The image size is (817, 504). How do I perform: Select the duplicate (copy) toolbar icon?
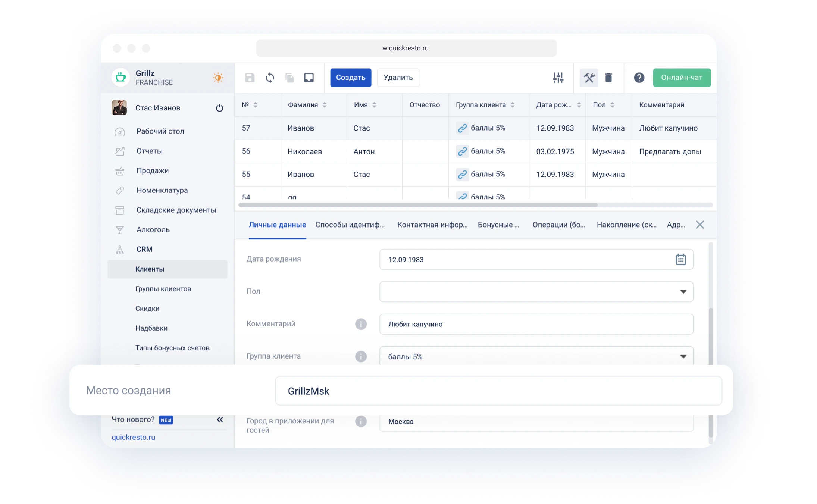point(290,78)
